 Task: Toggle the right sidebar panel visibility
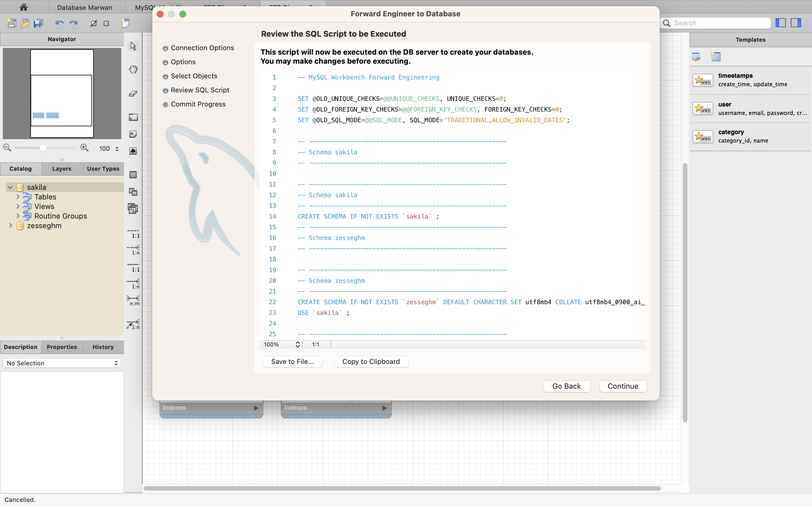[796, 23]
